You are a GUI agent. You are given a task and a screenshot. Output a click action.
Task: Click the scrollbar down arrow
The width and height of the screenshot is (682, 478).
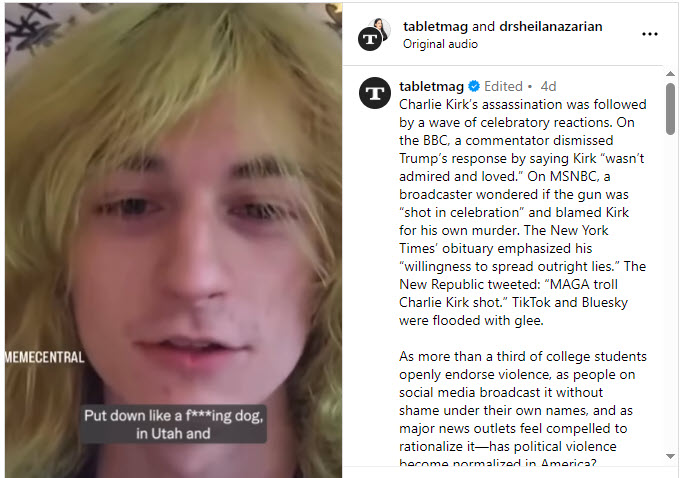(670, 457)
